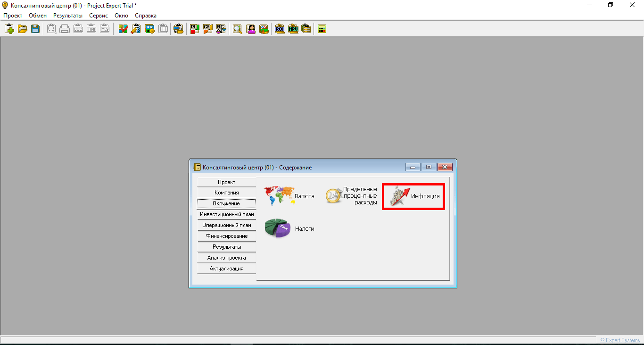This screenshot has height=345, width=644.
Task: Click the Open Project folder icon
Action: tap(22, 29)
